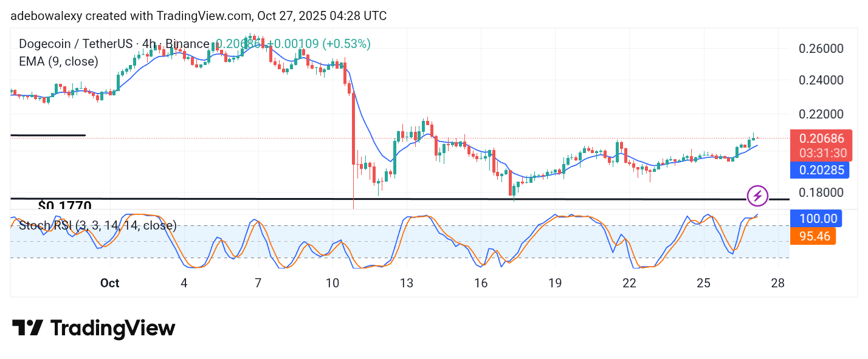Click the 0.24000 price axis label
Image resolution: width=868 pixels, height=359 pixels.
820,80
